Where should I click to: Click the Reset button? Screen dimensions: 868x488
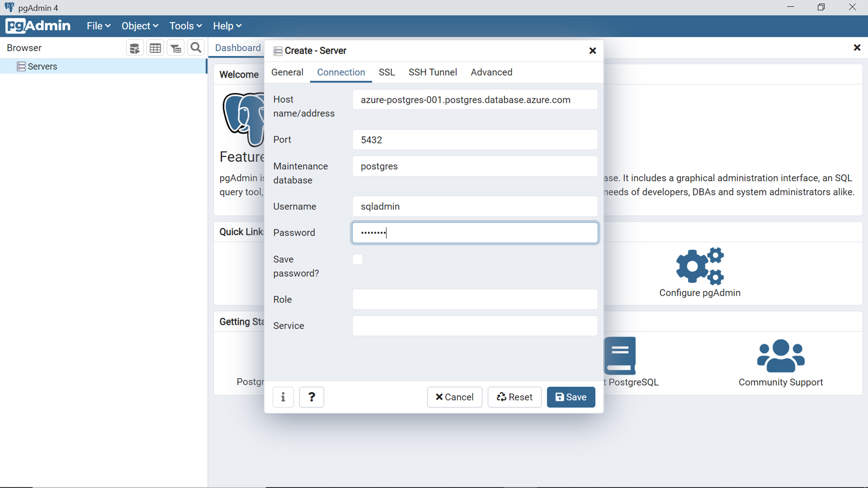pyautogui.click(x=514, y=397)
